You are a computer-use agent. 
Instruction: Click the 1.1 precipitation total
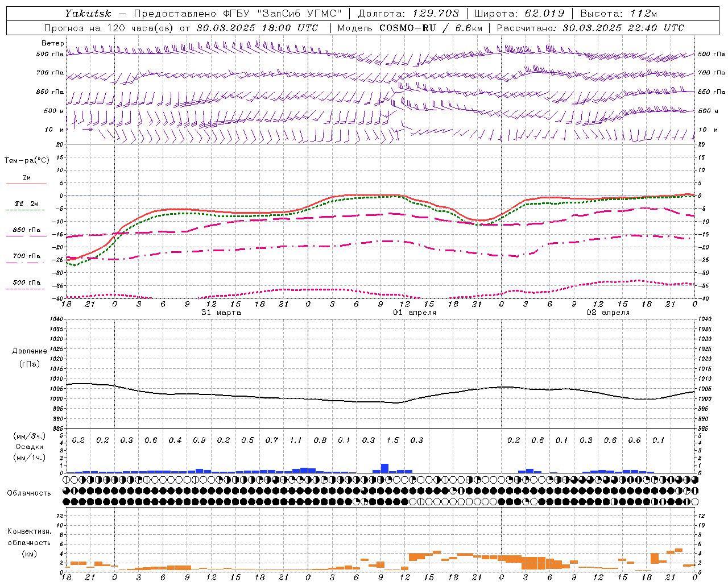[x=296, y=440]
